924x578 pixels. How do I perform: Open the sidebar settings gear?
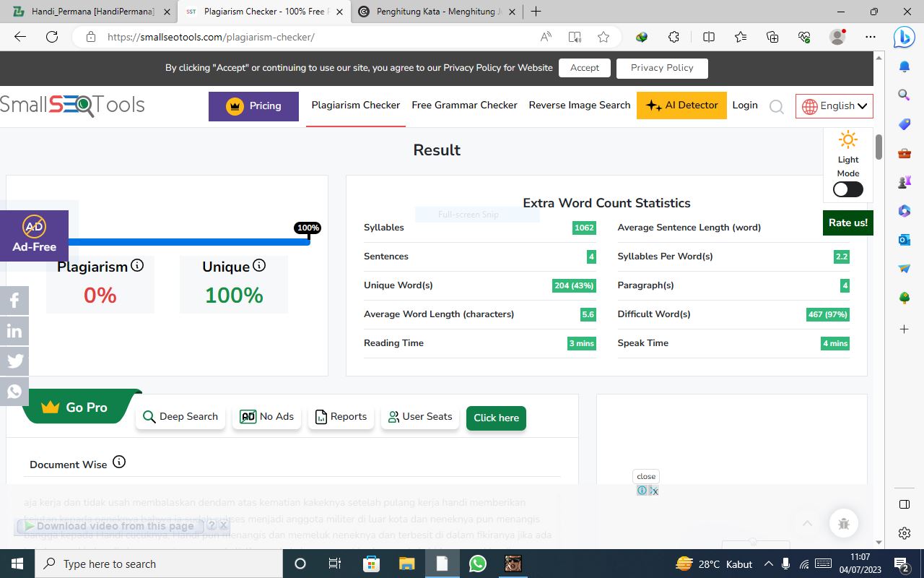pyautogui.click(x=905, y=533)
